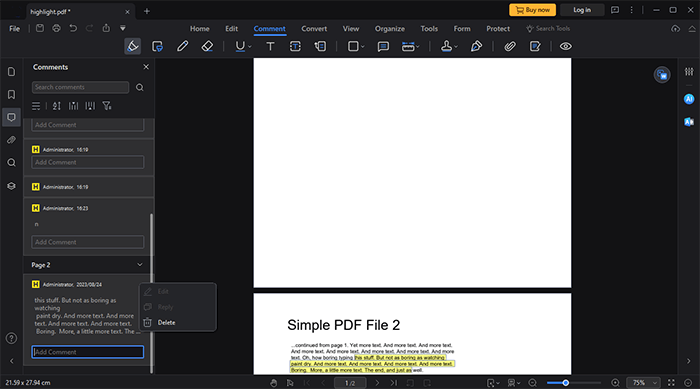Open the Stamp dropdown arrow

click(x=456, y=46)
